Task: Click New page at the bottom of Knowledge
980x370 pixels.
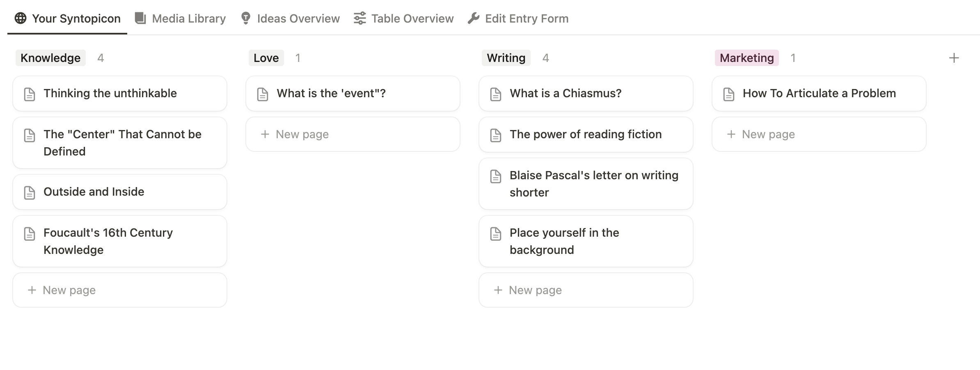Action: 119,290
